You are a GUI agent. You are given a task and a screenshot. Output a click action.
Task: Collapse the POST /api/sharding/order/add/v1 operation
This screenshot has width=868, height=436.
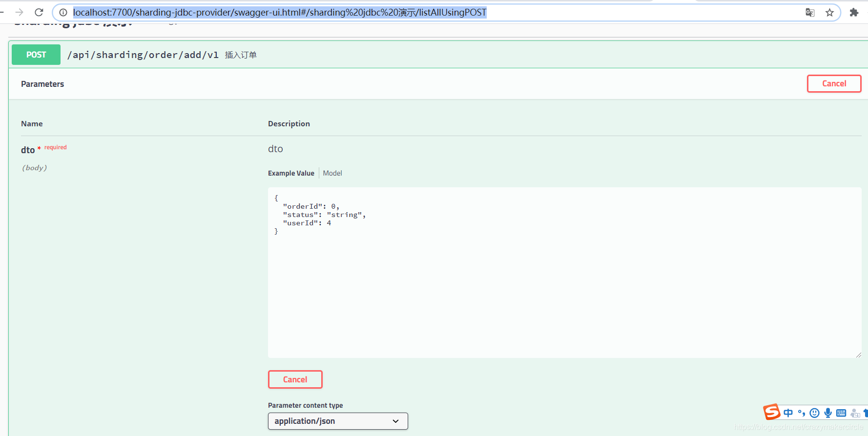pyautogui.click(x=438, y=55)
